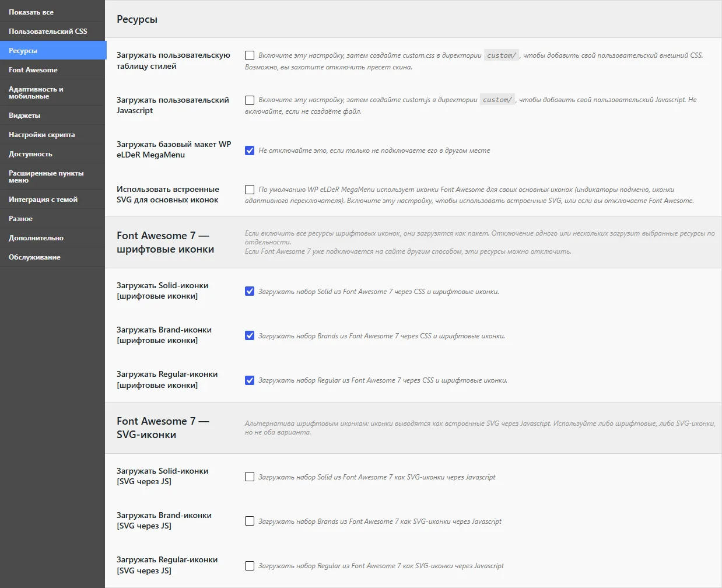Click the "Загружать пользовательский Javascript" label
722x588 pixels.
coord(173,105)
